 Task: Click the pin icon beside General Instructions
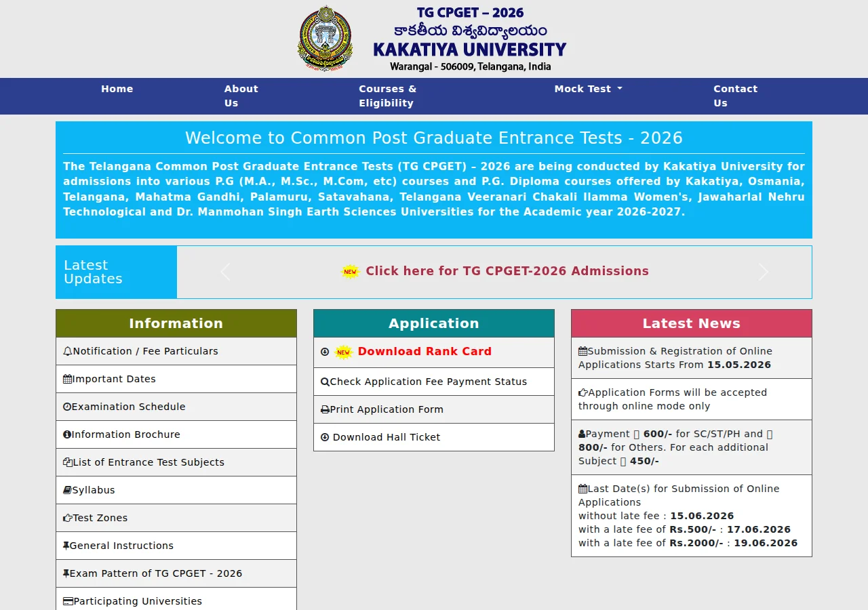tap(66, 546)
